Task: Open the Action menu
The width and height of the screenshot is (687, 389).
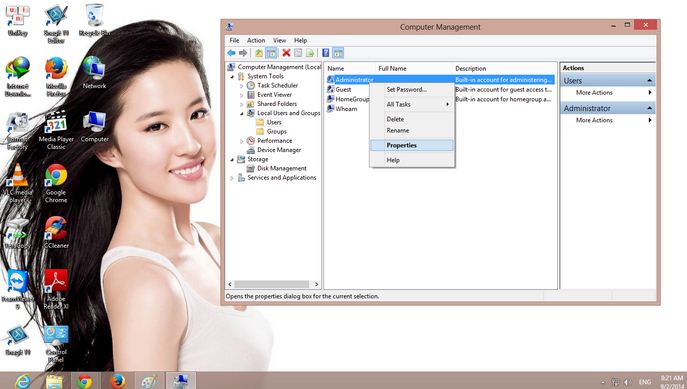Action: coord(256,40)
